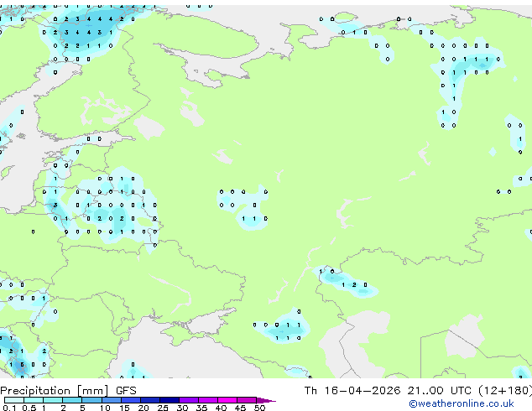Click the '10' legend label
This screenshot has width=532, height=411.
coord(105,408)
